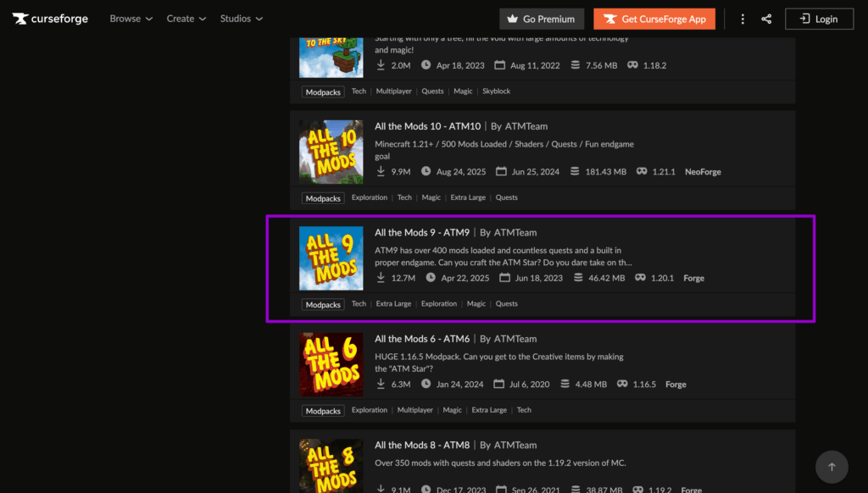This screenshot has height=493, width=868.
Task: Click file size icon for ATM6
Action: [x=565, y=384]
